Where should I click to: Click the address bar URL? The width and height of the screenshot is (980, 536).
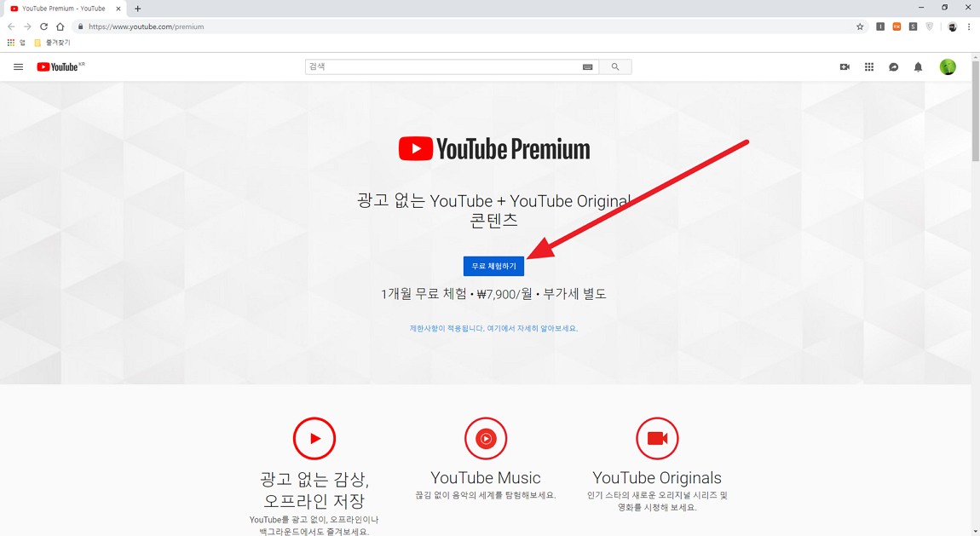[x=147, y=26]
